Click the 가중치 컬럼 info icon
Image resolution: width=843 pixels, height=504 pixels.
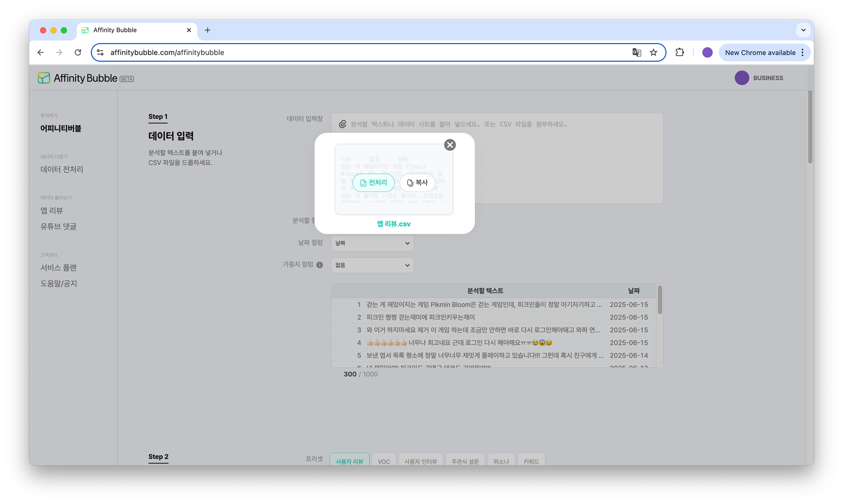pos(319,265)
